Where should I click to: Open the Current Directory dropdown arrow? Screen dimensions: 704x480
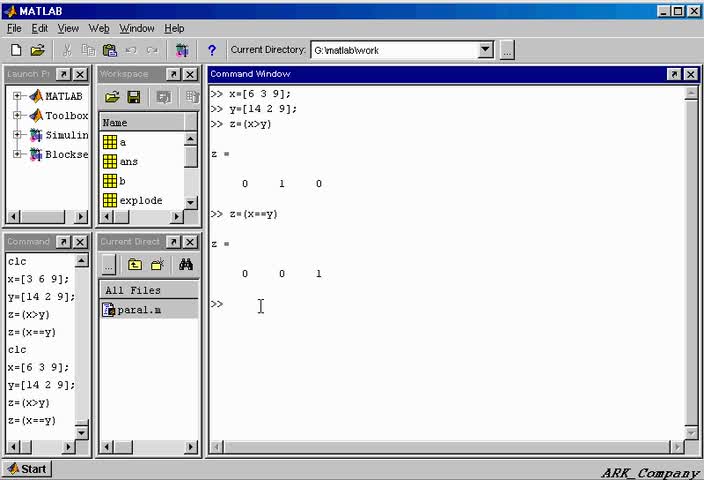[x=485, y=49]
